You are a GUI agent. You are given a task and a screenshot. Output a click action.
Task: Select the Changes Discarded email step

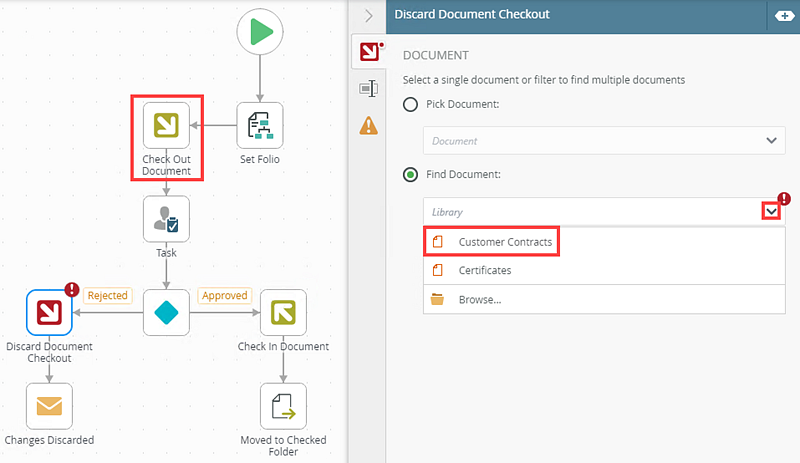(50, 406)
